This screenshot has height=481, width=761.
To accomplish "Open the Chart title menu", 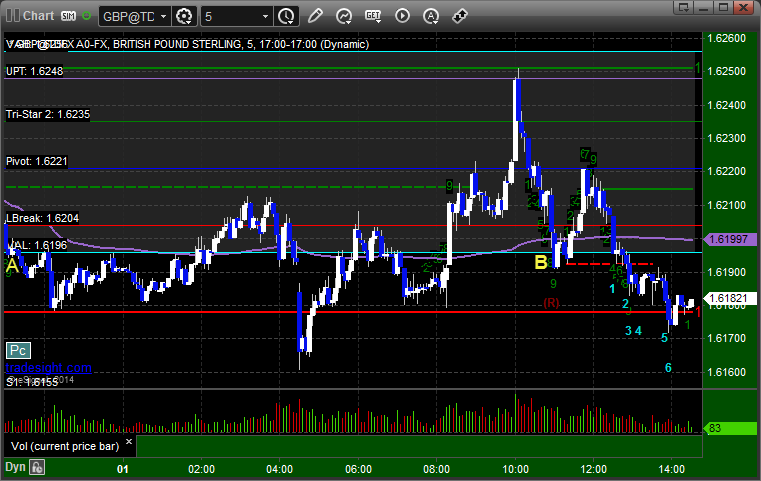I will pos(30,16).
